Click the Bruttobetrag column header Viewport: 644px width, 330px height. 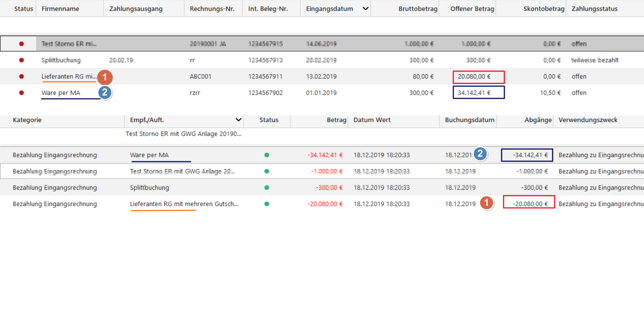[418, 9]
